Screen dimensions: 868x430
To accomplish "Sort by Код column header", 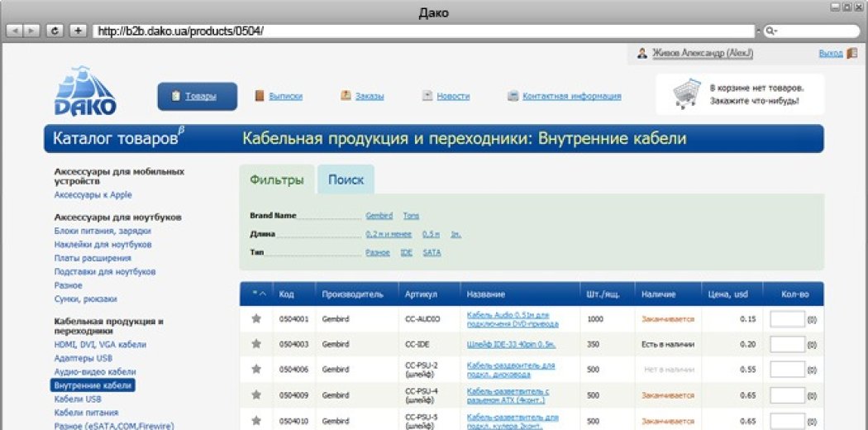I will [286, 294].
